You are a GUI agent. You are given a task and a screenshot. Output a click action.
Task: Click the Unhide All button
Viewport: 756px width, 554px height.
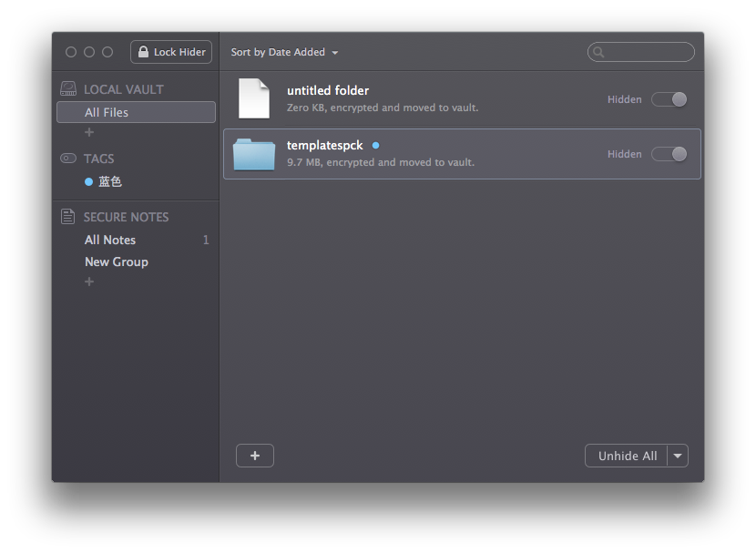point(627,456)
